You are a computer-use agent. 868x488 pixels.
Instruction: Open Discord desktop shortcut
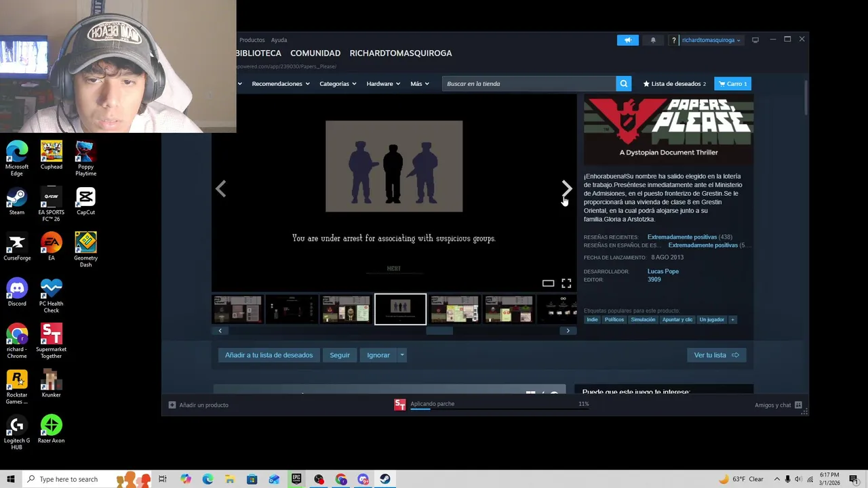click(x=17, y=291)
